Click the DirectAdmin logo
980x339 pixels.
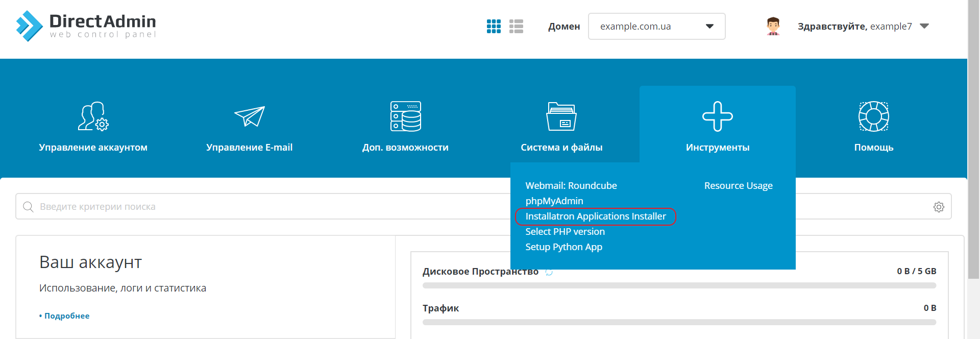[86, 26]
